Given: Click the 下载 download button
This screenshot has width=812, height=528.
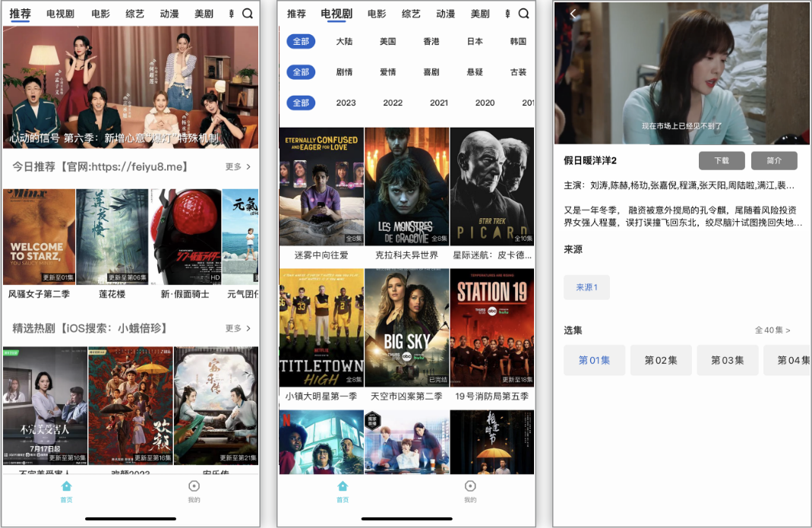Looking at the screenshot, I should (722, 161).
